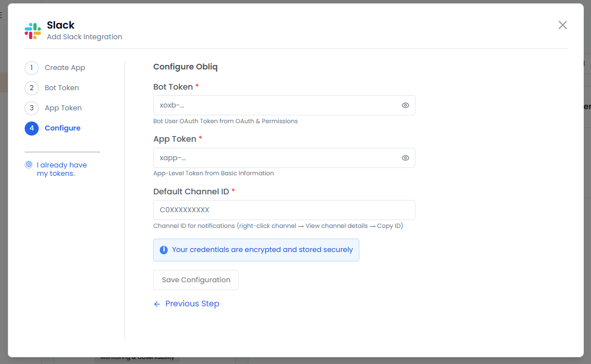Viewport: 591px width, 364px height.
Task: Click the Slack logo icon
Action: coord(33,31)
